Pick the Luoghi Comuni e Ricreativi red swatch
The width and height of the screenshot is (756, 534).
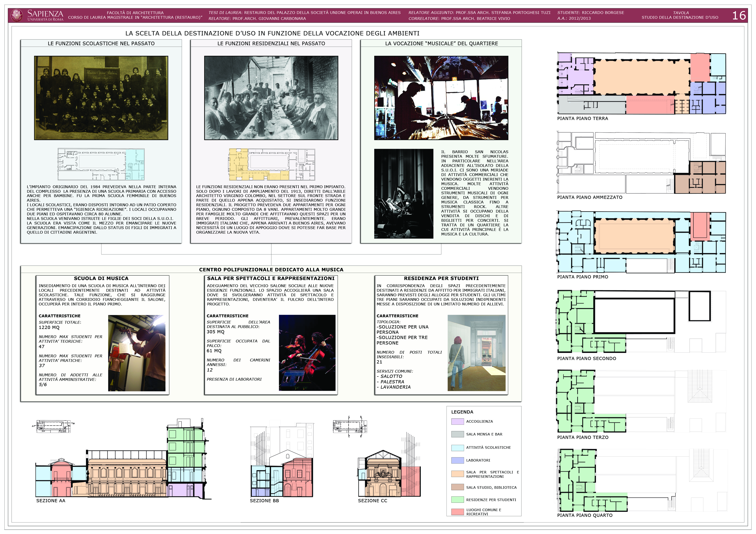tap(457, 512)
